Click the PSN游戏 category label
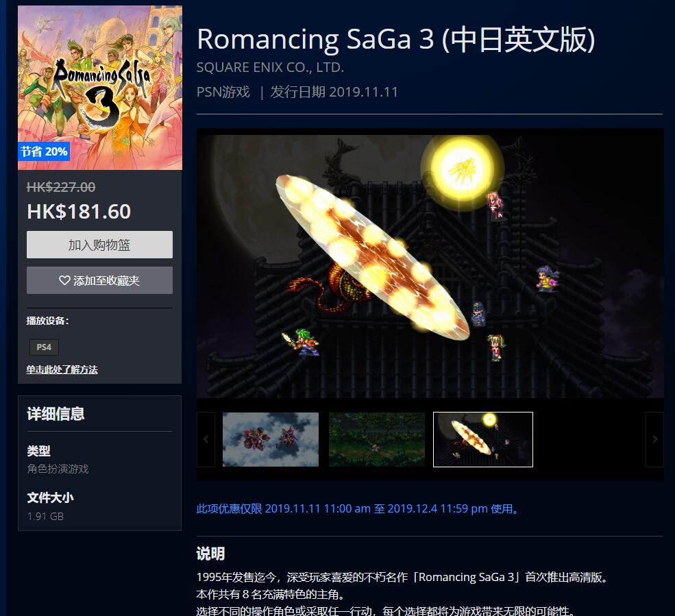 223,92
